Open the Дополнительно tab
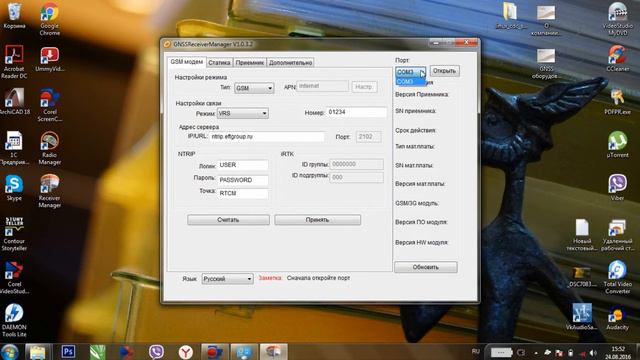This screenshot has height=360, width=640. click(291, 63)
